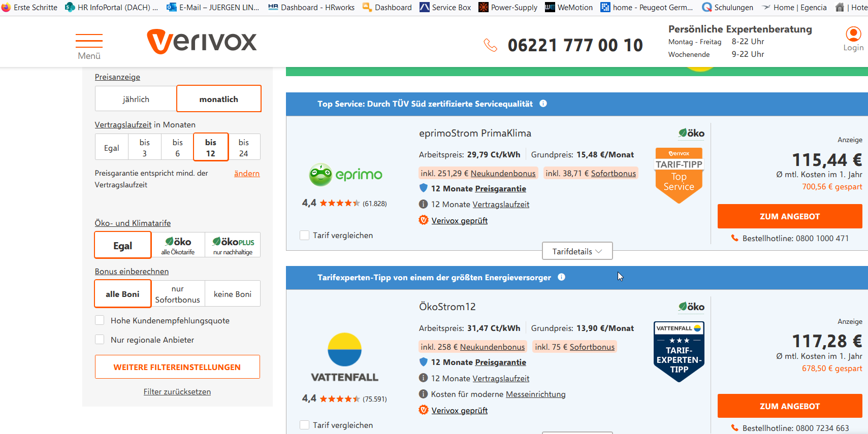Click the Tarif-Tipp Top Service badge
This screenshot has width=868, height=434.
tap(679, 175)
